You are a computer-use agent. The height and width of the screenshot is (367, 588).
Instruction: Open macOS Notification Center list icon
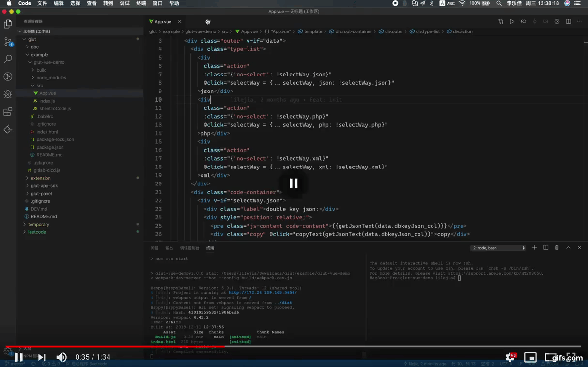click(578, 3)
